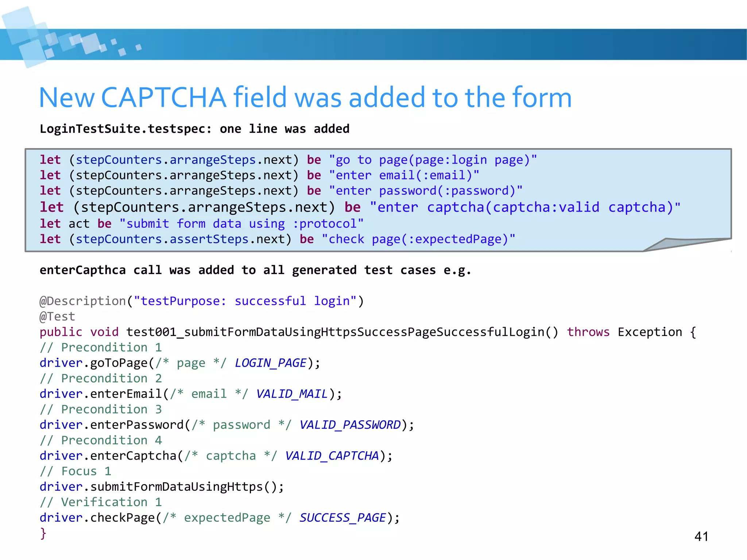Click the line 'driver.enterEmail(/* email */ VALID_MAIL);'
The width and height of the screenshot is (747, 560).
tap(191, 394)
